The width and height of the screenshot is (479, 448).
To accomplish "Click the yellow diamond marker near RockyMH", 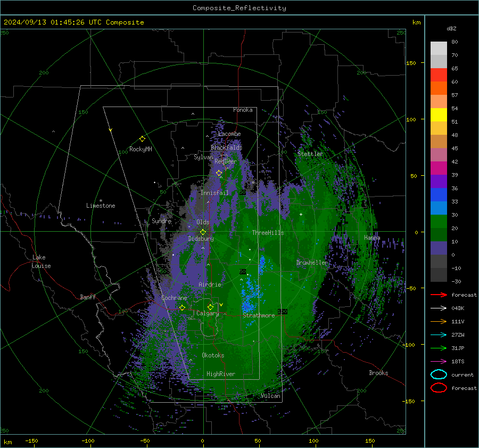I will point(142,139).
